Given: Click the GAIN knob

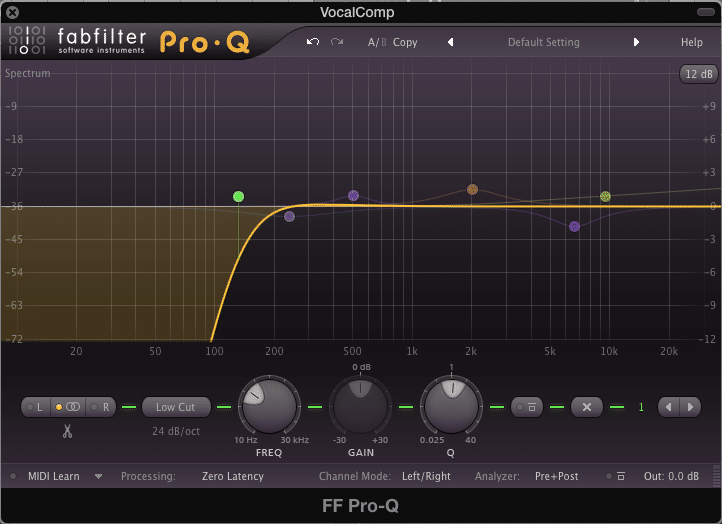Looking at the screenshot, I should tap(361, 406).
